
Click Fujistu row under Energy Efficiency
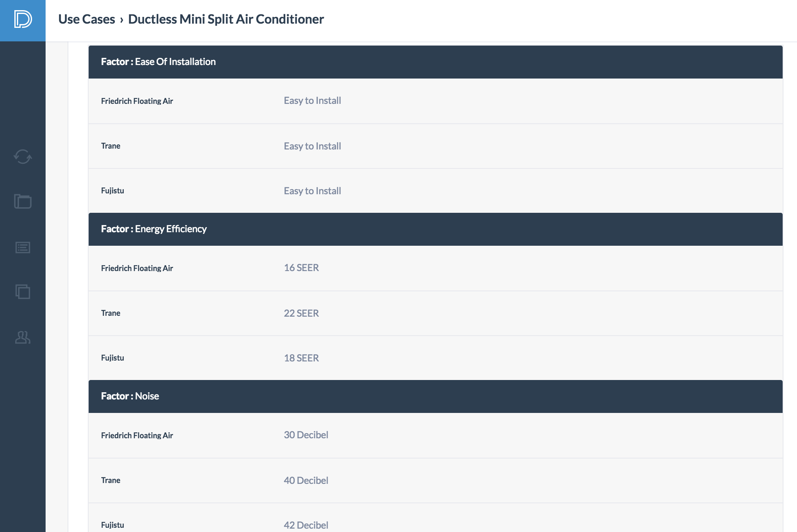[435, 358]
